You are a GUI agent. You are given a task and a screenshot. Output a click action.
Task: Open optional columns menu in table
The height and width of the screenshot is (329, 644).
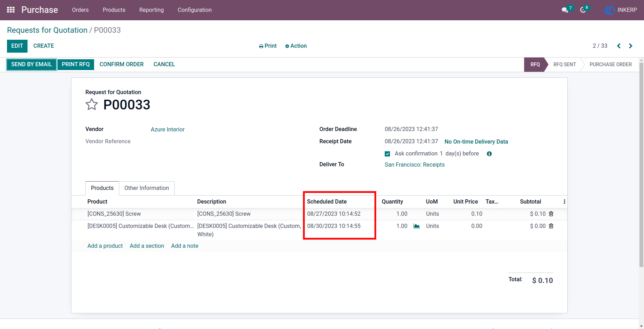(564, 202)
